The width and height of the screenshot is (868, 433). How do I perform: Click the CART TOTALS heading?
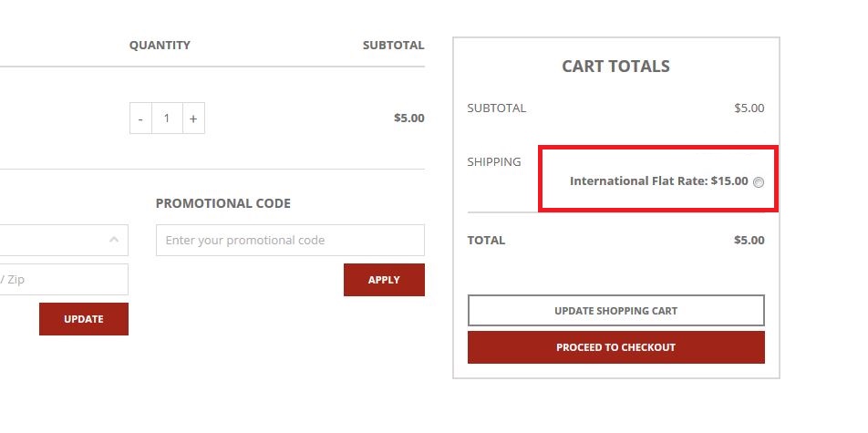(615, 67)
